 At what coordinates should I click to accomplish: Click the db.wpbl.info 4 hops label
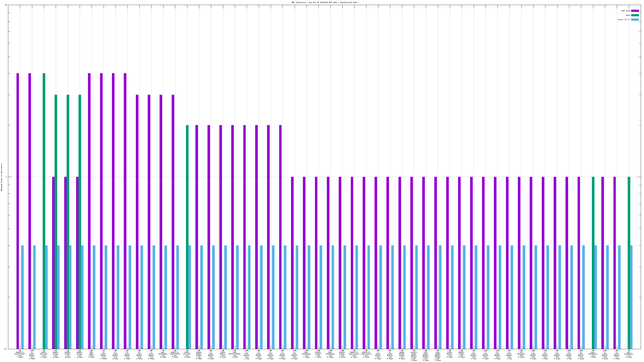tap(92, 354)
